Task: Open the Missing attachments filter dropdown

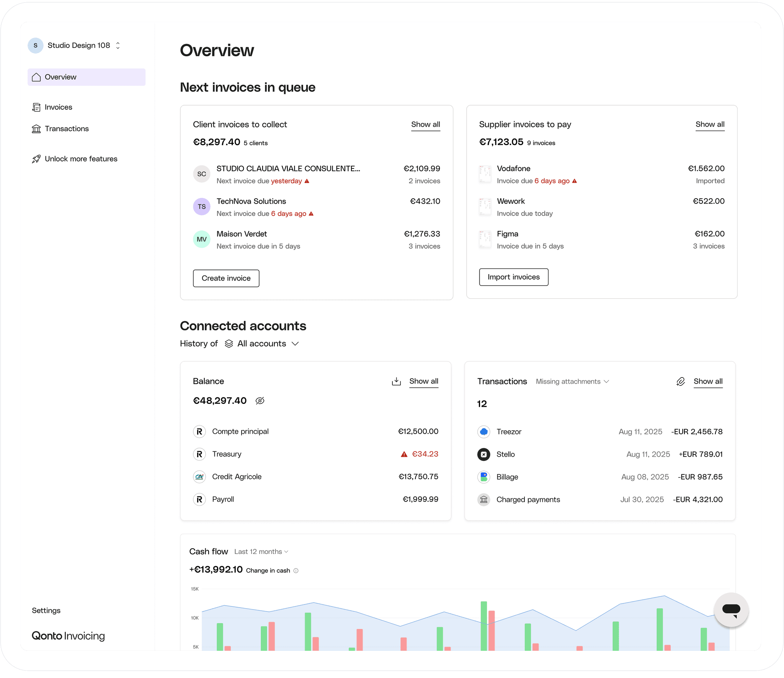Action: tap(572, 381)
